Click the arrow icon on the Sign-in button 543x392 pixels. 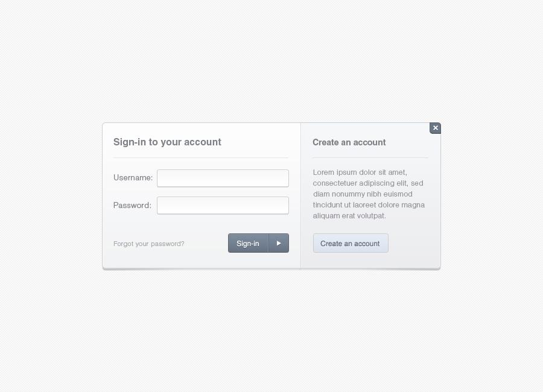[x=279, y=243]
